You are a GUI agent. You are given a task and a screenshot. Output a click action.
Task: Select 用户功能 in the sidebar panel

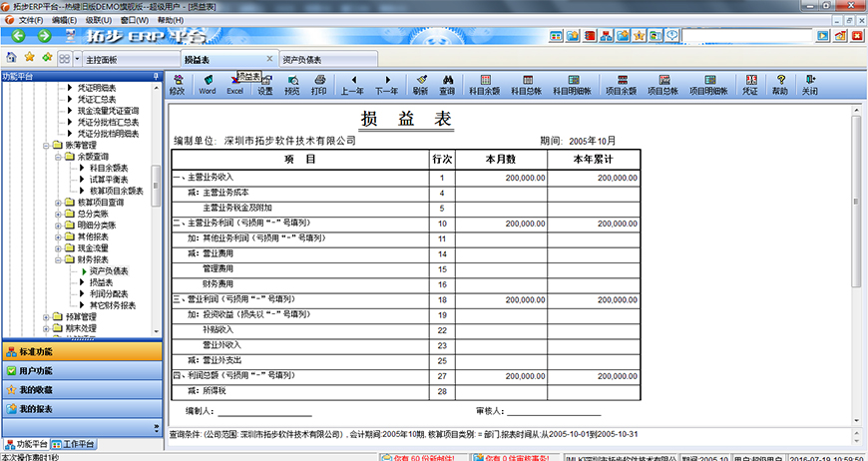pos(36,371)
